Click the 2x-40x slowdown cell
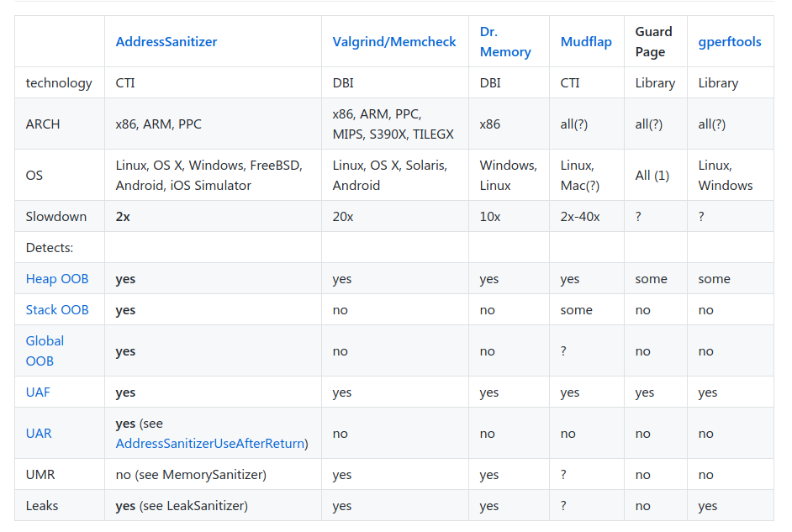 [580, 217]
